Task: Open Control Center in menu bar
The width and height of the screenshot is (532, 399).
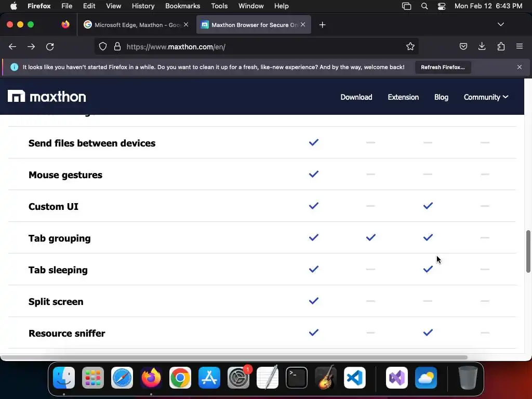Action: click(442, 6)
